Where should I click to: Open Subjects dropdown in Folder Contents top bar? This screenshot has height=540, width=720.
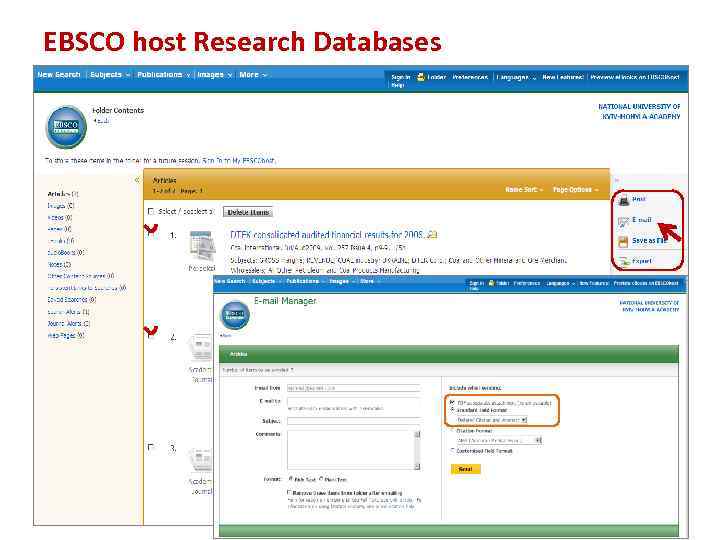coord(110,74)
